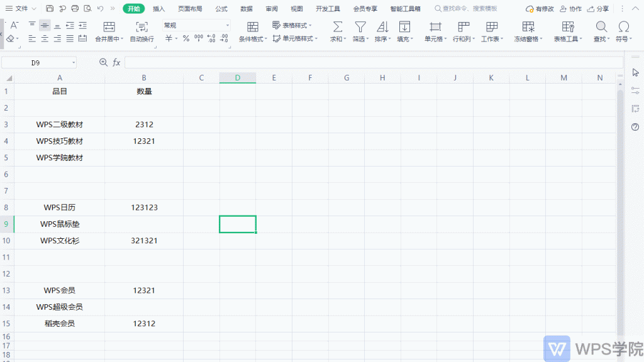
Task: Click the decrease decimal places icon
Action: tap(225, 38)
